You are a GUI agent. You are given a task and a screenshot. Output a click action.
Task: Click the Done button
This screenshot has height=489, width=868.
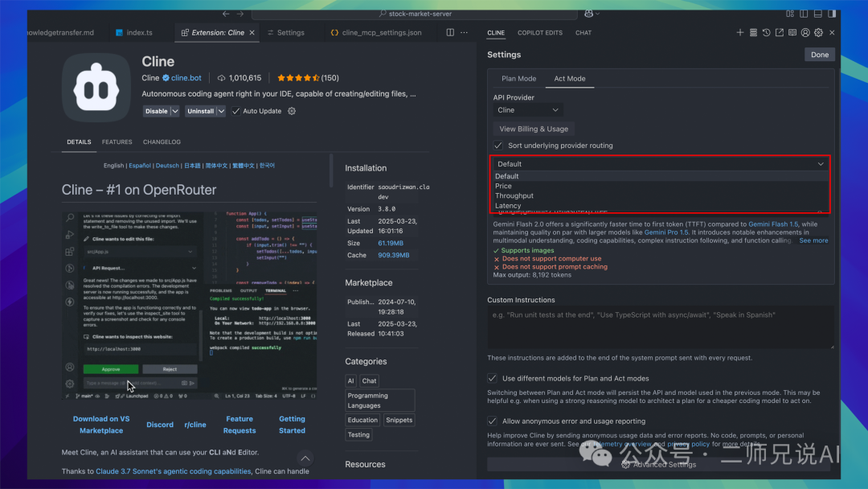[x=820, y=55]
